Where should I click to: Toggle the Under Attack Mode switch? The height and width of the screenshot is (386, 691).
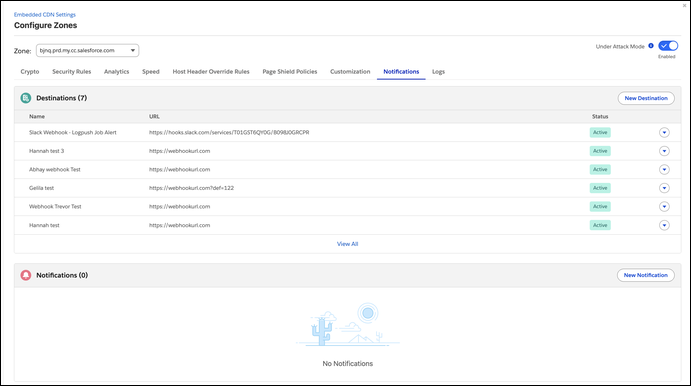(x=668, y=46)
